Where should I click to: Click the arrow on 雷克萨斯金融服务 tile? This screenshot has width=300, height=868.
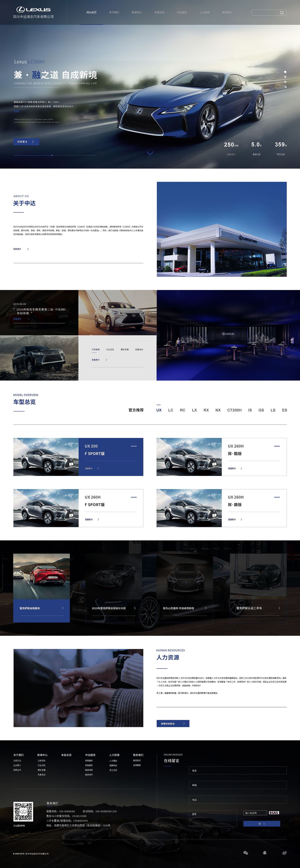pyautogui.click(x=63, y=608)
